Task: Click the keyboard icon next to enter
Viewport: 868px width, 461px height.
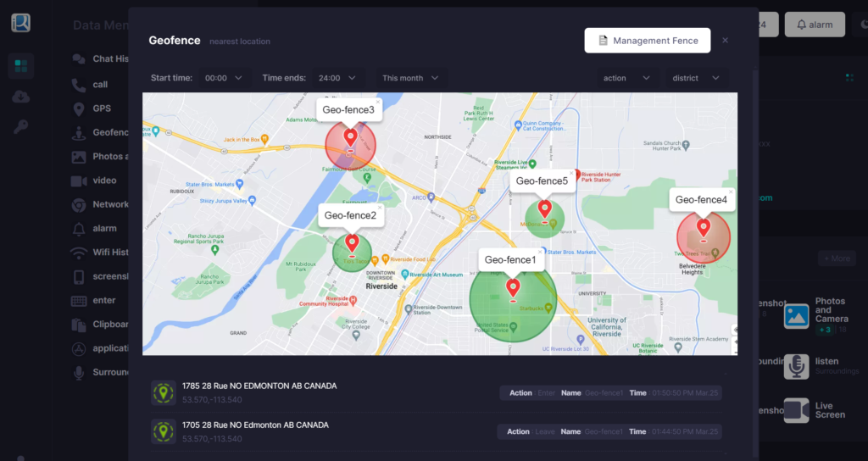Action: (79, 301)
